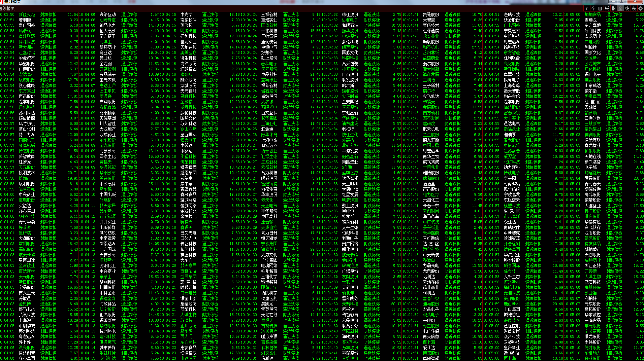Choose the 上海电影 entry
644x361 pixels.
tap(269, 140)
